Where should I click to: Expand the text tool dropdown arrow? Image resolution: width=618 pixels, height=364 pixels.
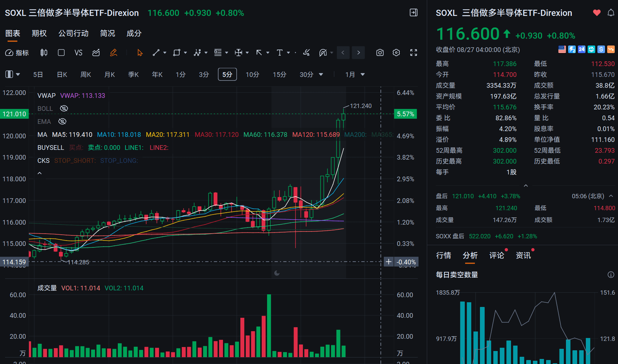(288, 53)
